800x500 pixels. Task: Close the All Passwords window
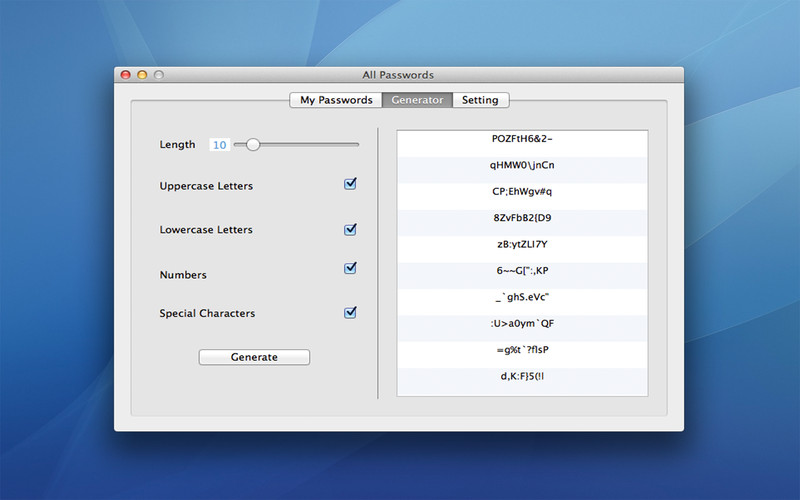click(126, 75)
